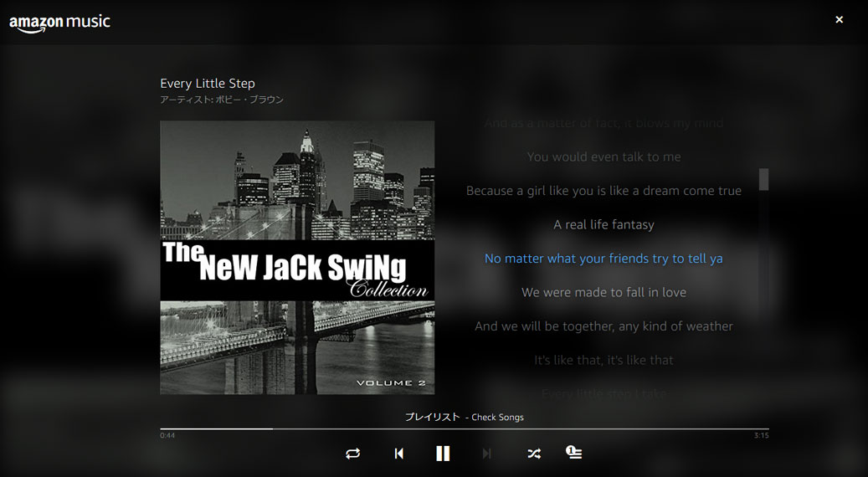The image size is (868, 477).
Task: Click the elapsed time 0:44
Action: click(167, 435)
